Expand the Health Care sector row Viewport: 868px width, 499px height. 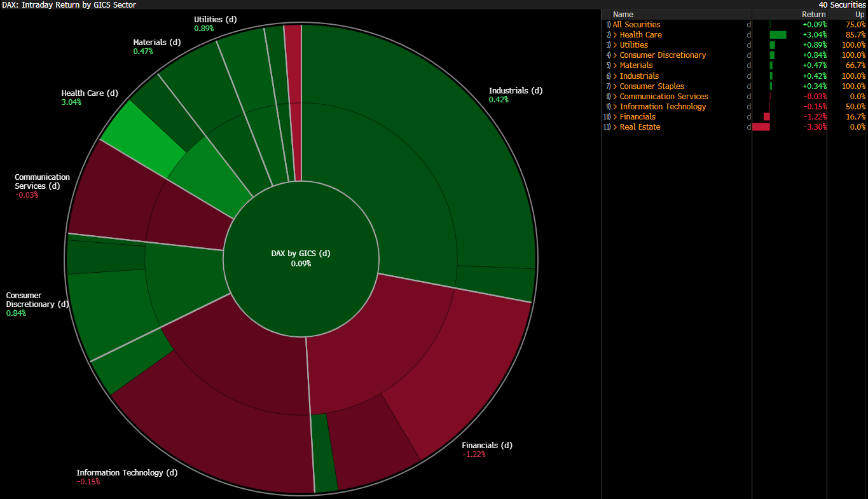[x=615, y=35]
